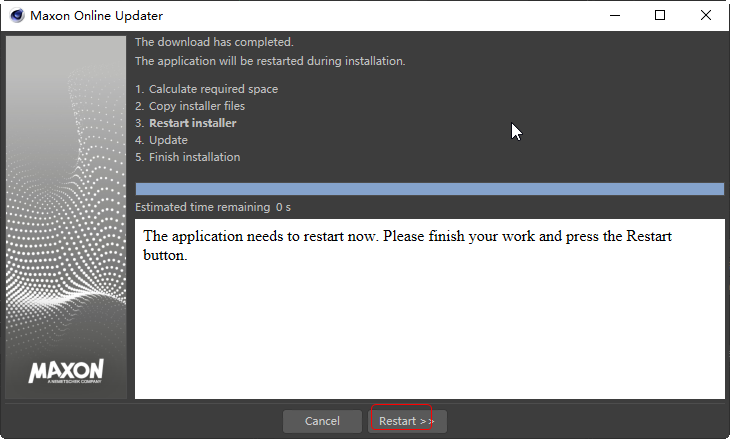Click the Cinema 4D icon in title bar
The height and width of the screenshot is (439, 730).
click(16, 16)
